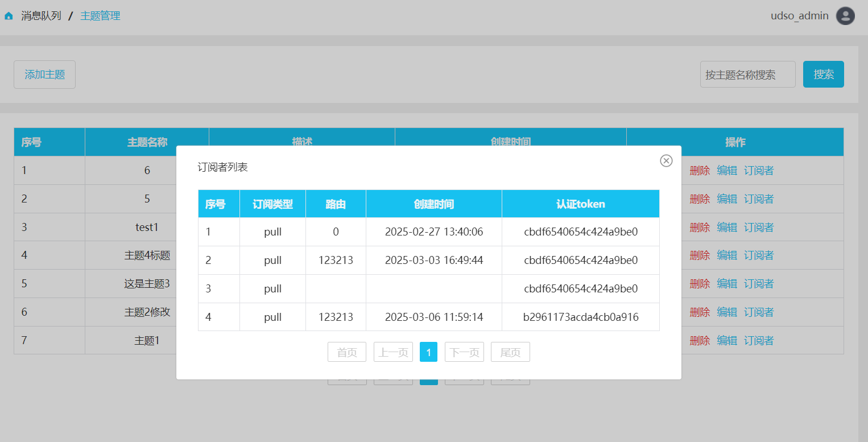Go to 首页 in dialog pagination
The height and width of the screenshot is (442, 868).
point(347,352)
